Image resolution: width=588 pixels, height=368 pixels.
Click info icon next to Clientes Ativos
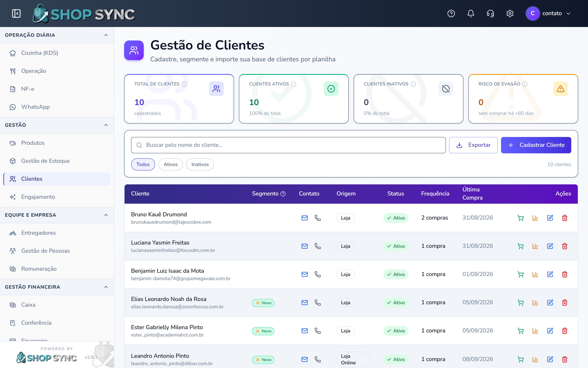point(294,84)
